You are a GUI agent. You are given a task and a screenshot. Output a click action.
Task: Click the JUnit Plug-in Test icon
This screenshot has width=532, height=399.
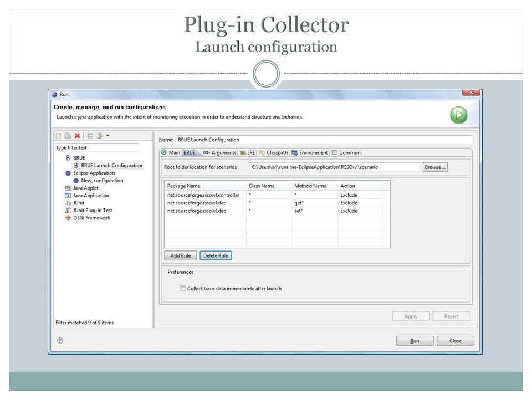68,211
